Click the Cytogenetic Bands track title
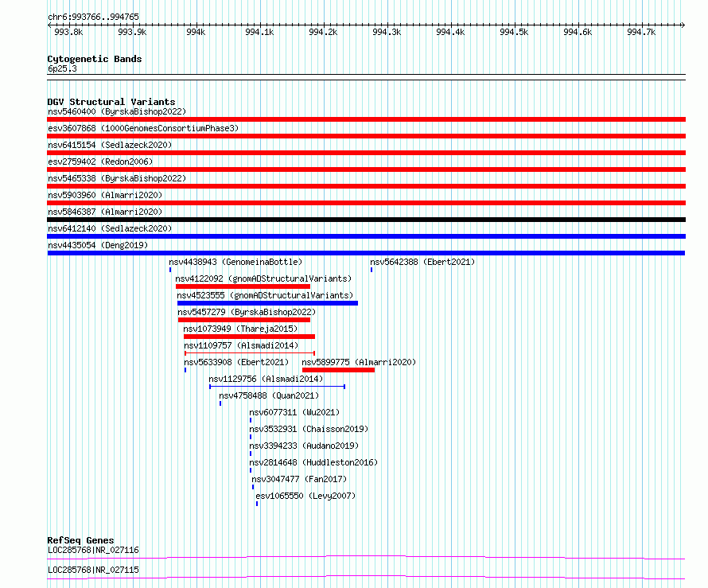Image resolution: width=708 pixels, height=588 pixels. tap(95, 59)
